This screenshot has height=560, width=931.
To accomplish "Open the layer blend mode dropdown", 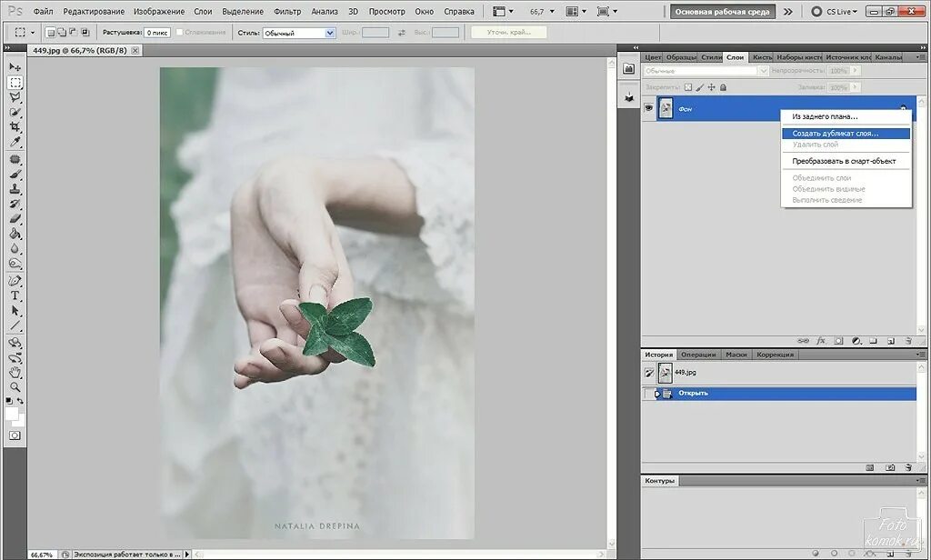I will [x=706, y=71].
